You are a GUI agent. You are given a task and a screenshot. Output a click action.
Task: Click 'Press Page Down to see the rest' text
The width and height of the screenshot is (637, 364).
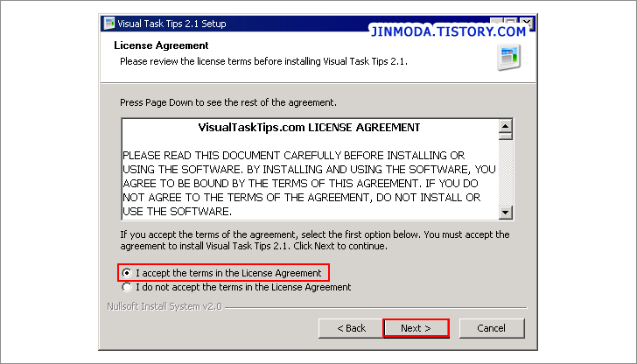click(x=228, y=102)
